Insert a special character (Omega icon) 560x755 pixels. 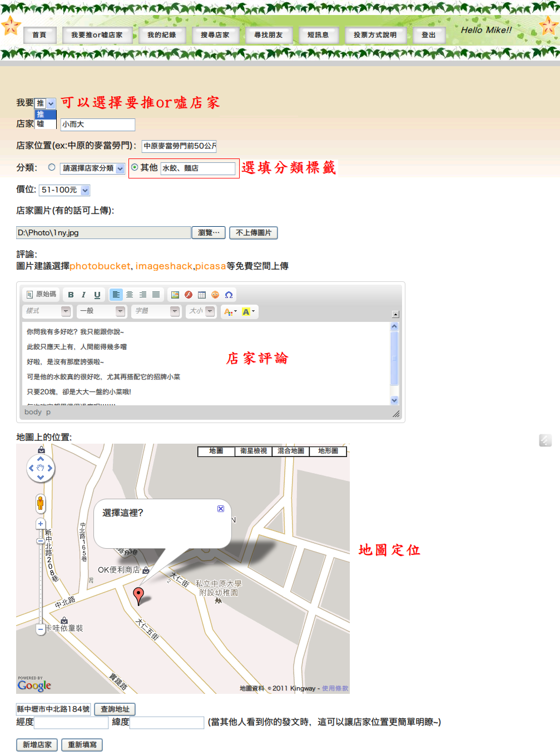coord(229,295)
